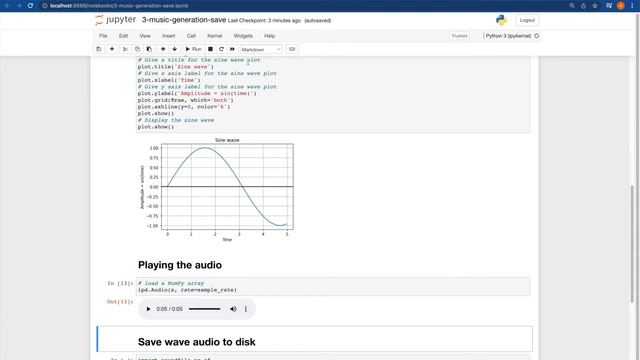
Task: Run the selected cell
Action: 193,49
